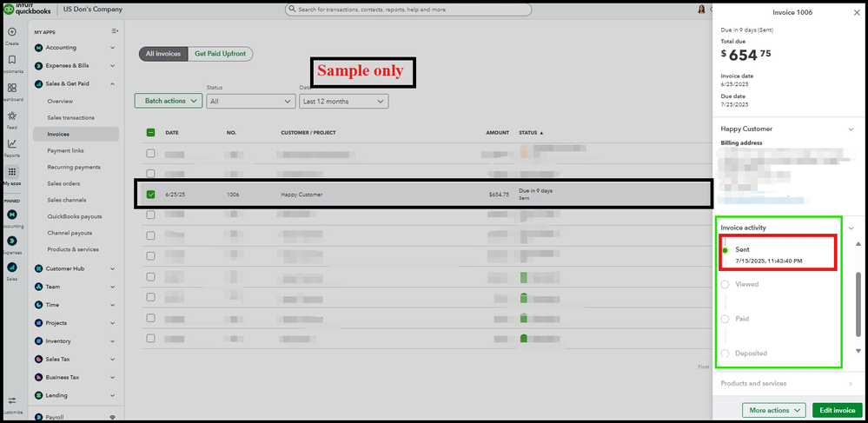868x423 pixels.
Task: Click the $654.75 amount cell
Action: [x=499, y=195]
